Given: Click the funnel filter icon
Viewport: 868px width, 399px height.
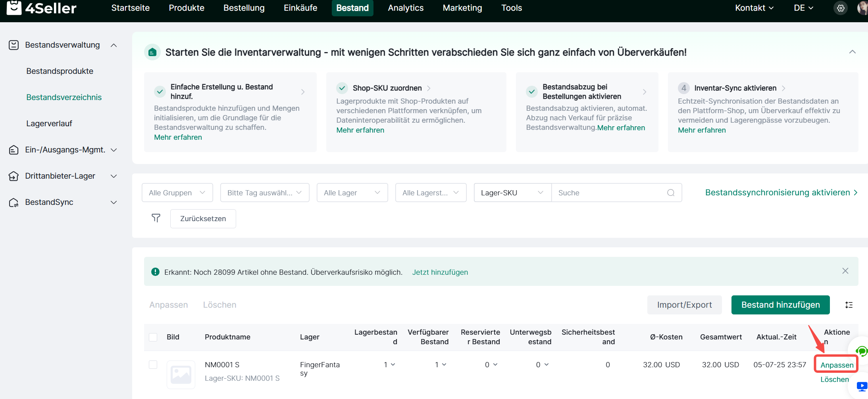Looking at the screenshot, I should click(156, 218).
